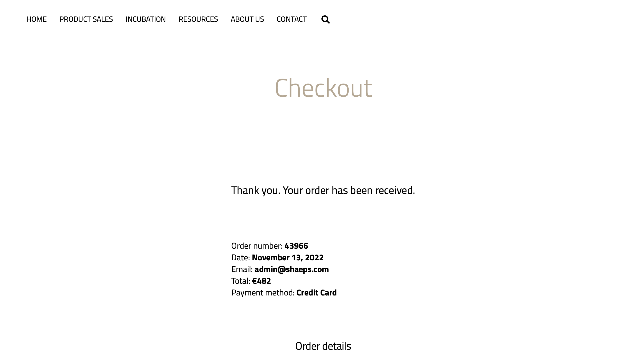Click the Checkout page heading

click(x=323, y=88)
